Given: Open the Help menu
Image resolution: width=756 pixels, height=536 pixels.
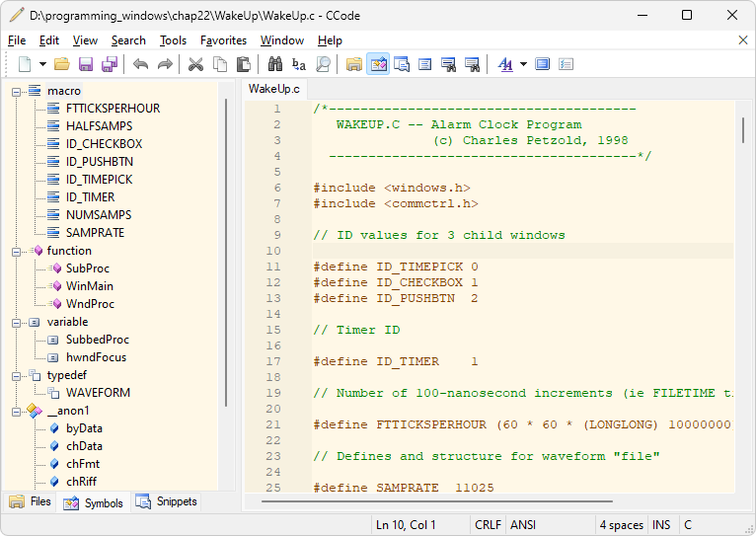Looking at the screenshot, I should [x=330, y=40].
